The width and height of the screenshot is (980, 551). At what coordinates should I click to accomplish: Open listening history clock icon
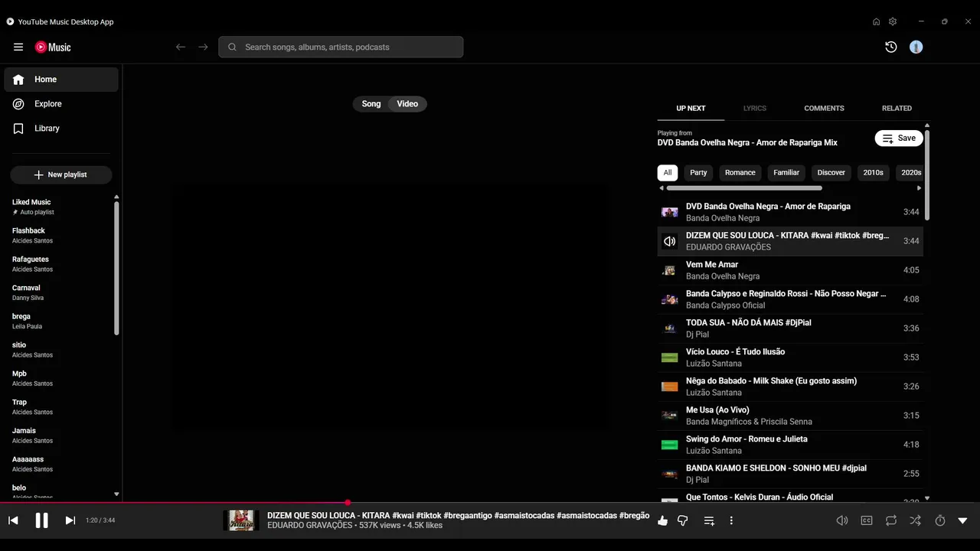[890, 47]
